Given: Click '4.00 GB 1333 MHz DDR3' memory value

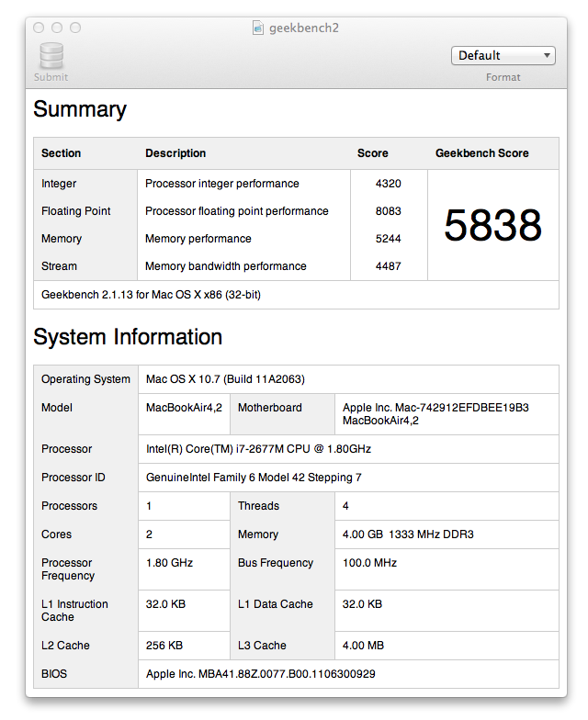Looking at the screenshot, I should [x=408, y=534].
